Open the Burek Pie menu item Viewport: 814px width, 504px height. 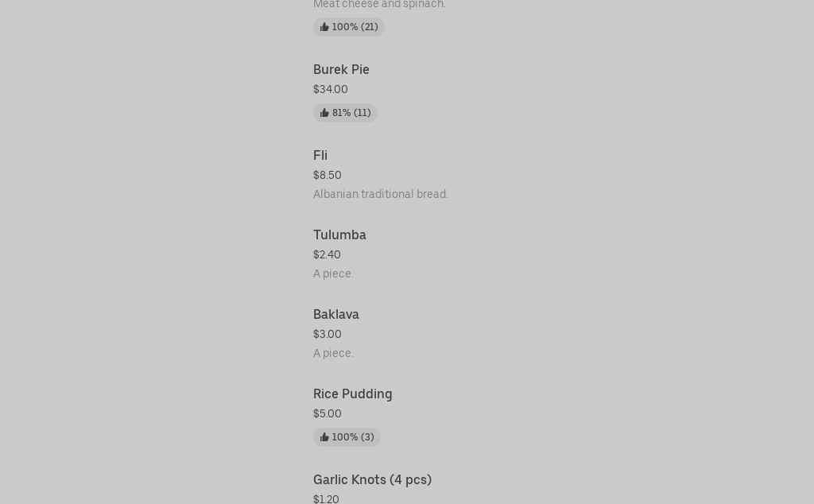click(341, 70)
